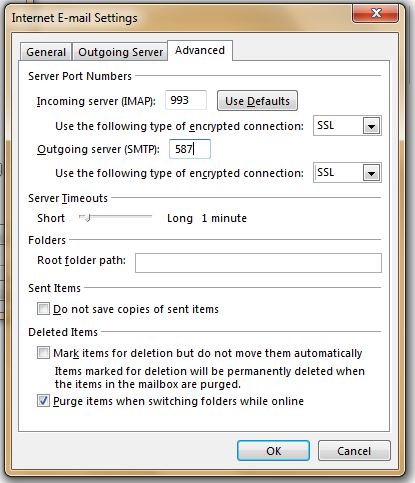Click SSL text in the IMAP encryption combo box

click(326, 125)
